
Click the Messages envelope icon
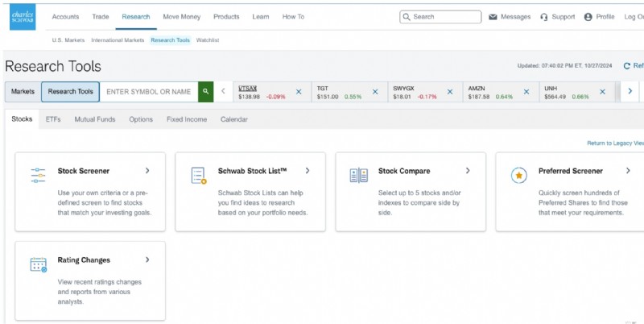tap(493, 17)
